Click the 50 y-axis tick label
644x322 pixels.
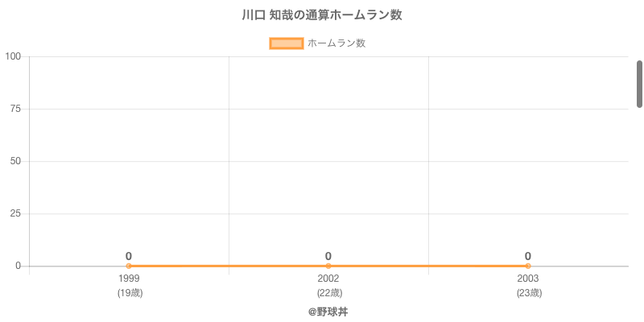pos(15,161)
